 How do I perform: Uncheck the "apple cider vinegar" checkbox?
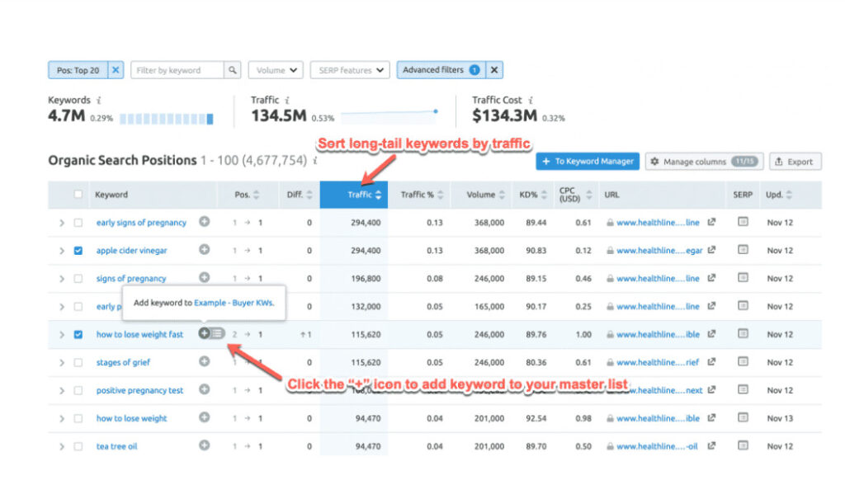[x=78, y=251]
